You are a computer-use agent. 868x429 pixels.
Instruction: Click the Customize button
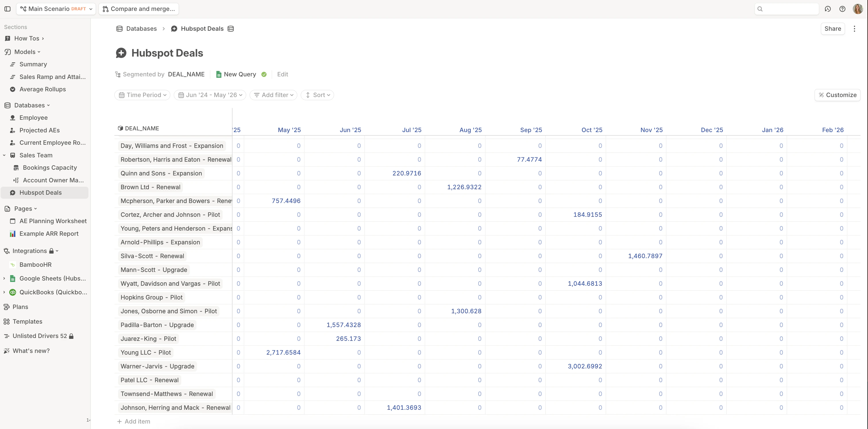point(838,95)
